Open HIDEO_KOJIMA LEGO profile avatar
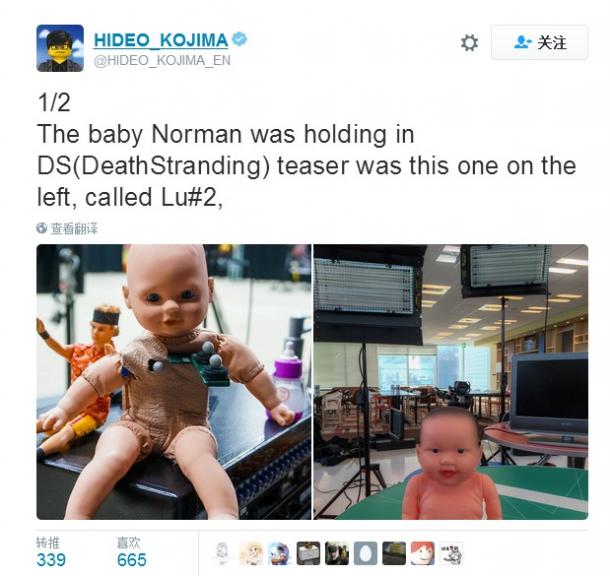This screenshot has width=610, height=576. pyautogui.click(x=60, y=48)
